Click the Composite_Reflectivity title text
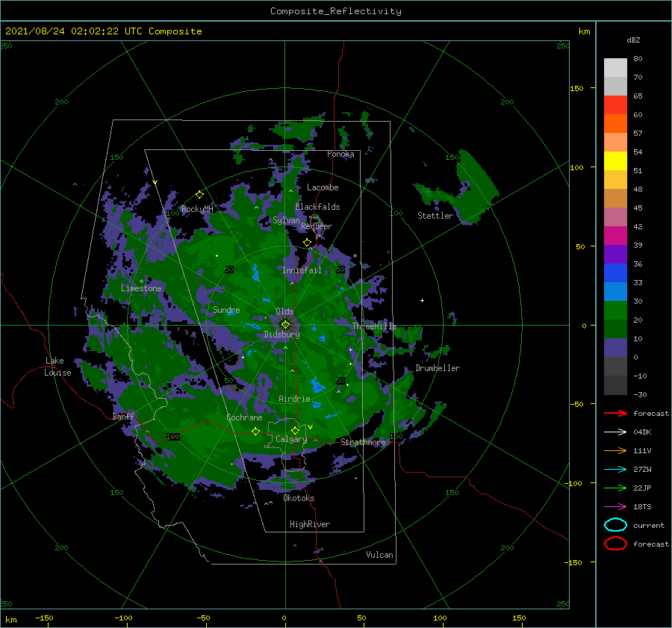This screenshot has width=672, height=628. (336, 11)
